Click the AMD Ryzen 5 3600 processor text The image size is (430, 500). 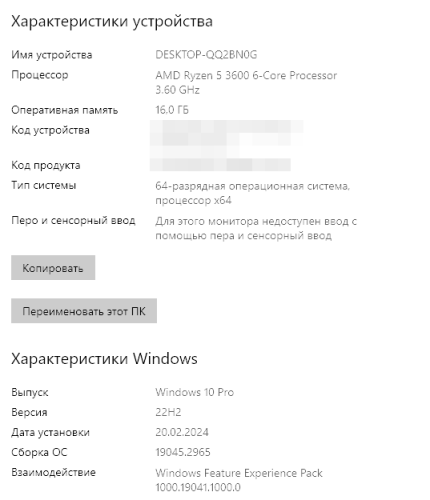coord(246,82)
